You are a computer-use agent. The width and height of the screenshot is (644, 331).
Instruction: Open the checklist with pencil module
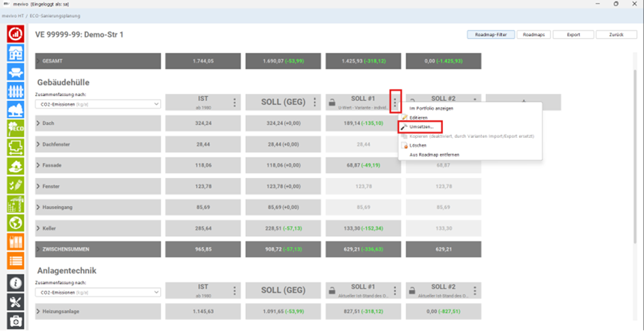(16, 185)
